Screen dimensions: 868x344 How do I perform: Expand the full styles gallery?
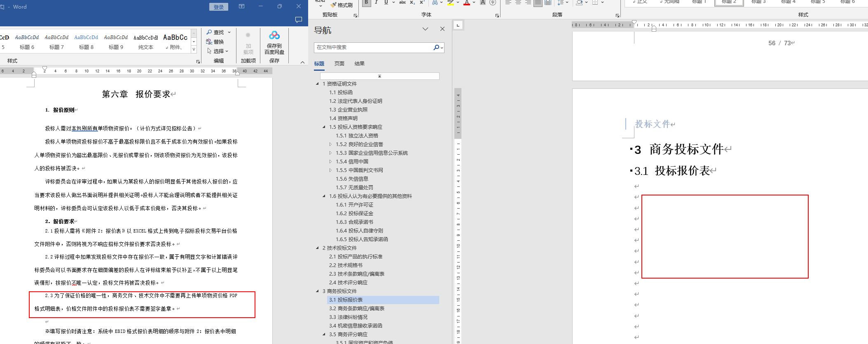point(194,50)
